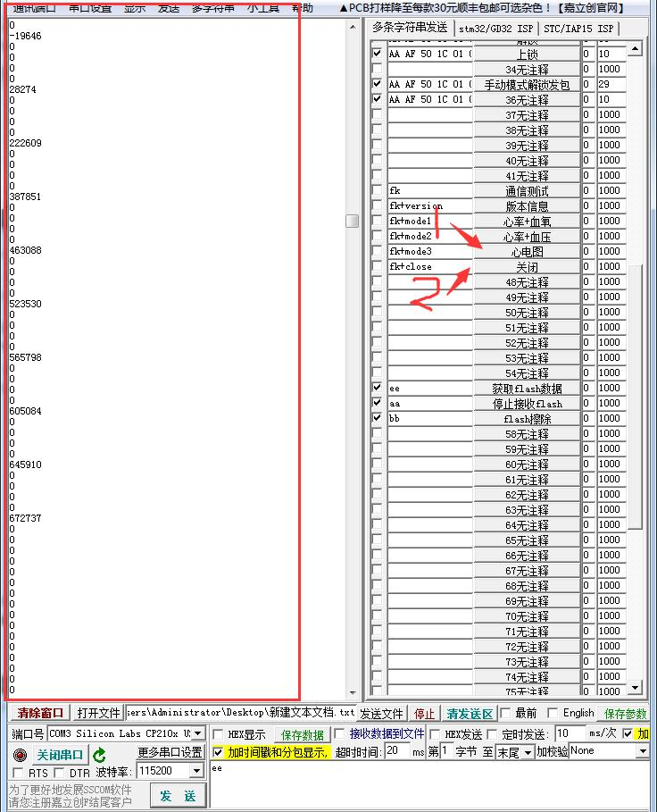Image resolution: width=657 pixels, height=812 pixels.
Task: Open the 端口号 COM3 port dropdown
Action: (197, 733)
